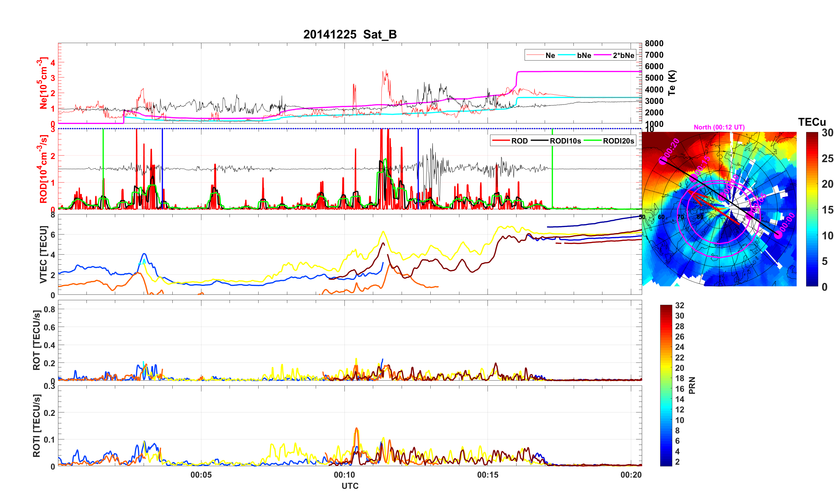Click the green RODI20s legend line sample

tap(593, 141)
